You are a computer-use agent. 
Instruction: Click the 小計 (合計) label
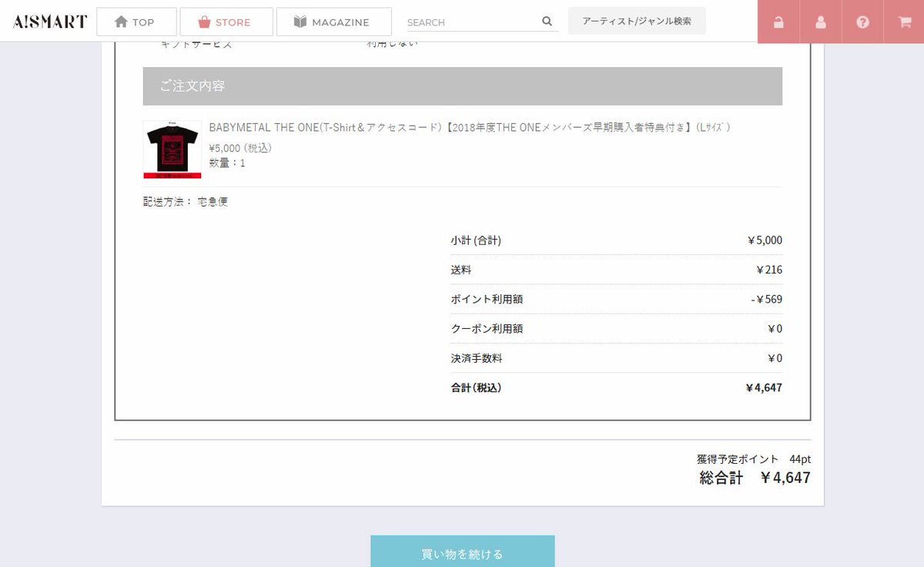click(476, 240)
